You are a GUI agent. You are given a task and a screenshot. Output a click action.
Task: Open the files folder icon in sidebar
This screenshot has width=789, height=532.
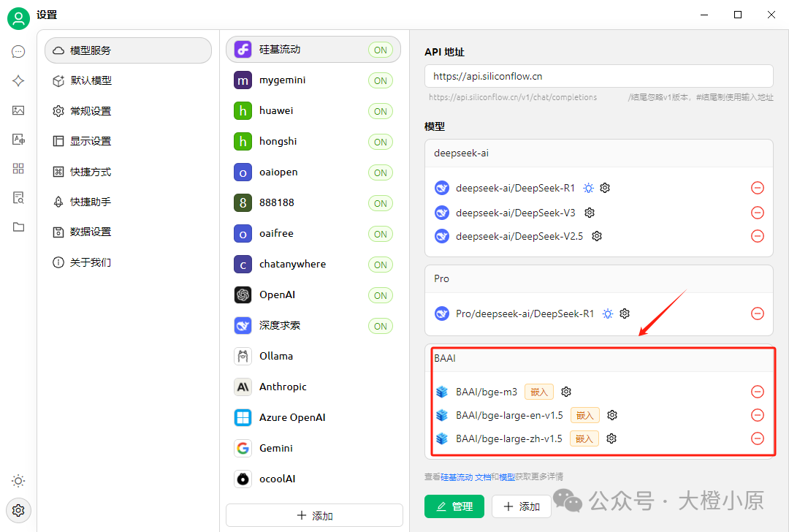pyautogui.click(x=18, y=227)
